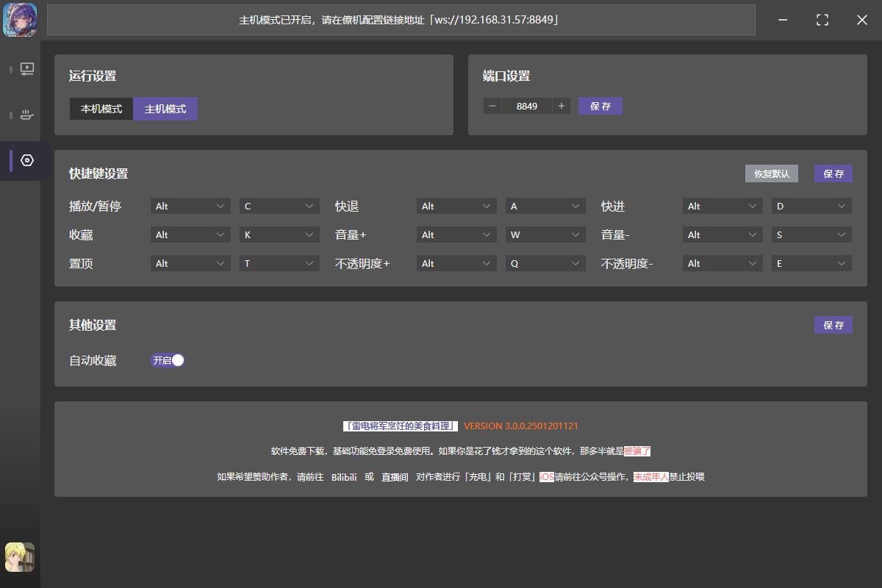Select 本机模式 run mode
This screenshot has width=882, height=588.
(101, 109)
